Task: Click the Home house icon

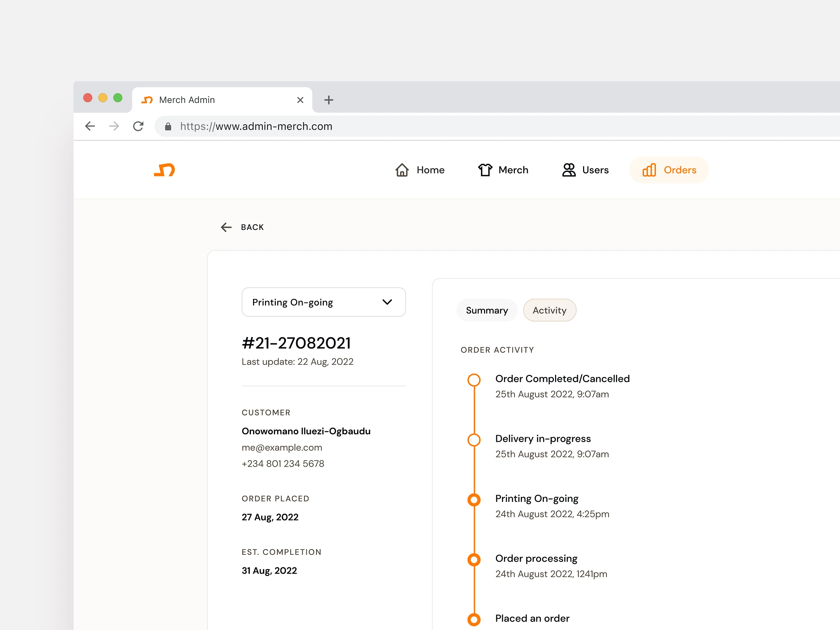Action: pos(402,170)
